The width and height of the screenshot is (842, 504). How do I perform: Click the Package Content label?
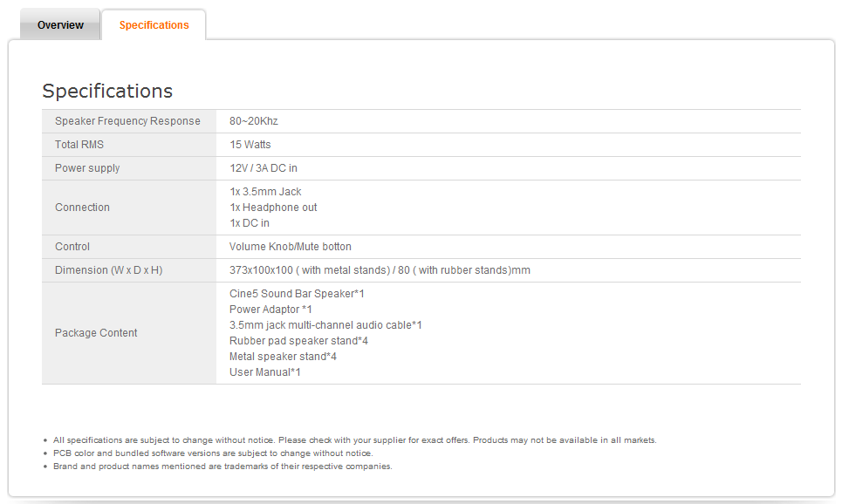point(96,333)
